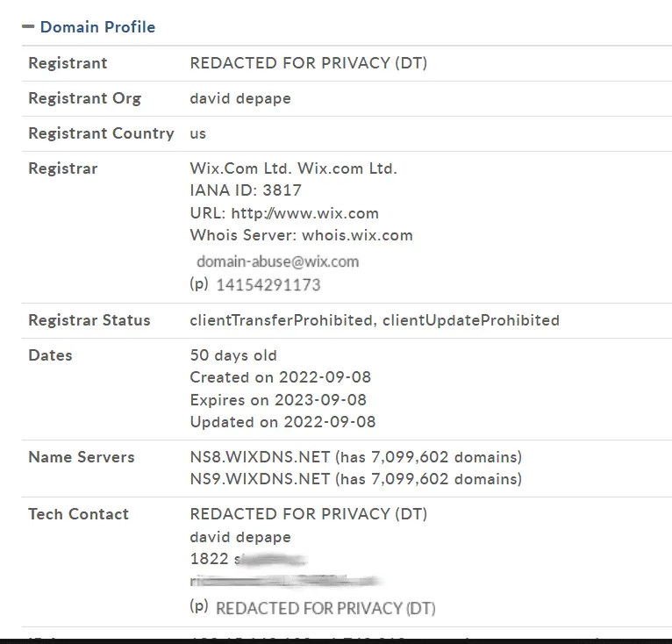The image size is (672, 644).
Task: Click the NS8.WIXDNS.NET name server
Action: pyautogui.click(x=260, y=457)
